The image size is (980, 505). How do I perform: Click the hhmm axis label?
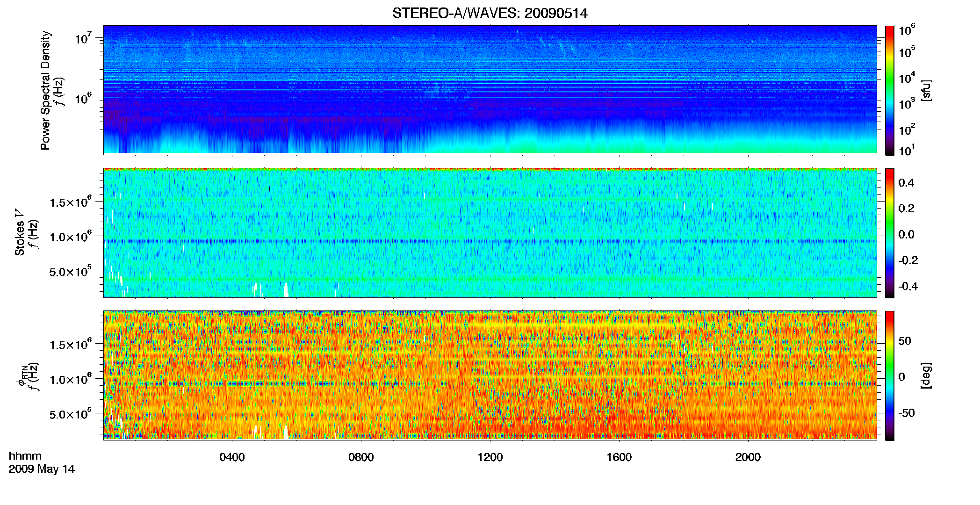tap(25, 456)
